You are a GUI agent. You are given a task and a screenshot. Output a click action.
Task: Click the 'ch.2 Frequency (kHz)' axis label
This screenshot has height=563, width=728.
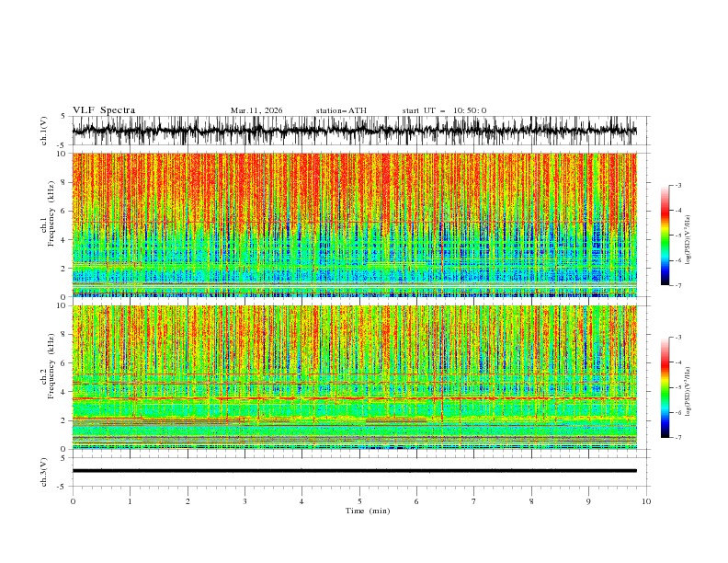pyautogui.click(x=48, y=366)
